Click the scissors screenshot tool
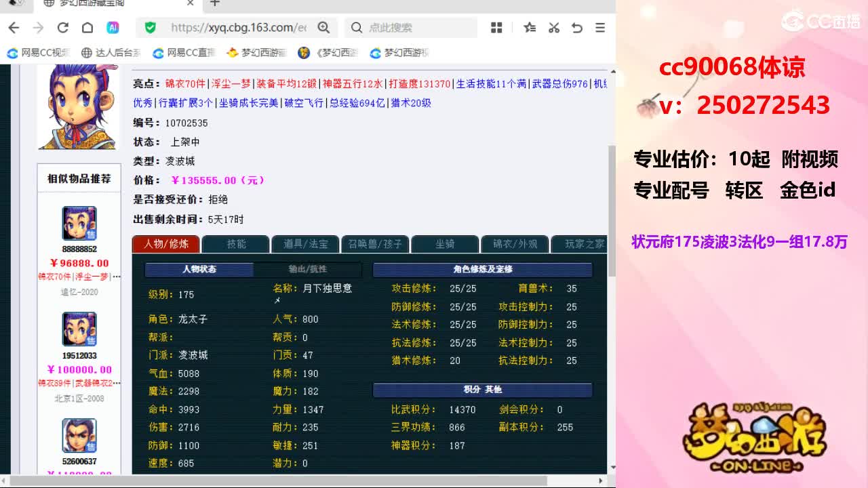 554,28
